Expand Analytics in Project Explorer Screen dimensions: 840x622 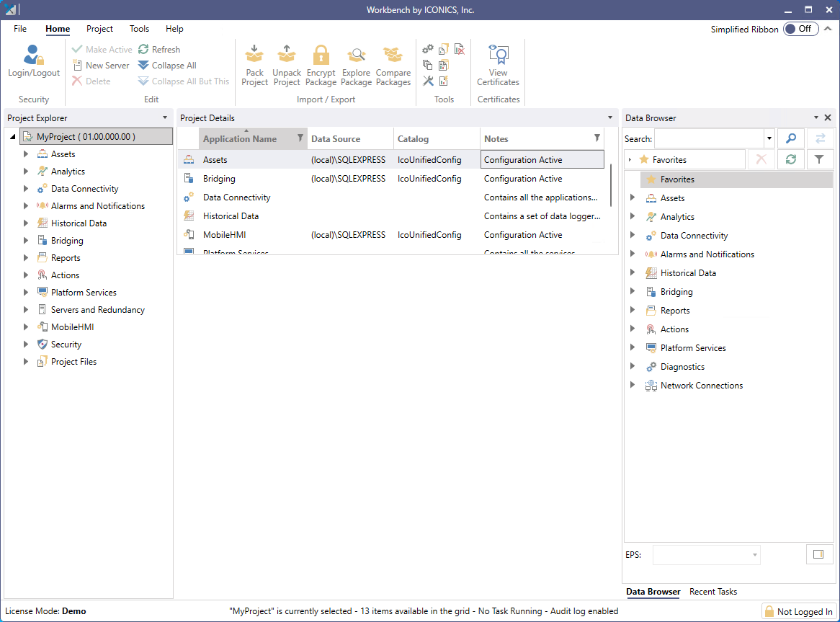tap(26, 172)
